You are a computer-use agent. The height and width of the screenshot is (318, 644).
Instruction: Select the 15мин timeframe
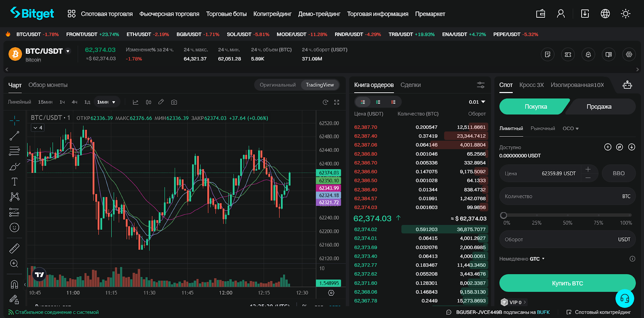45,102
